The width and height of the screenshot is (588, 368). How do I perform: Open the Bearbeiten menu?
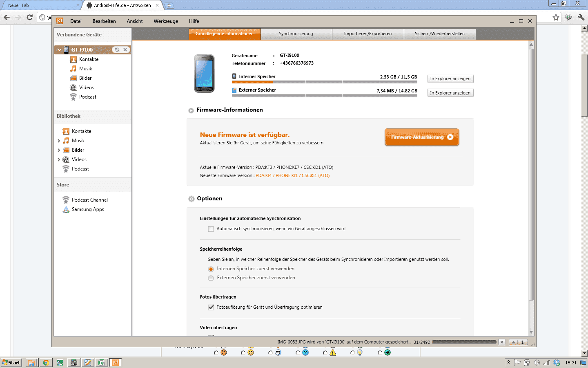pos(104,21)
